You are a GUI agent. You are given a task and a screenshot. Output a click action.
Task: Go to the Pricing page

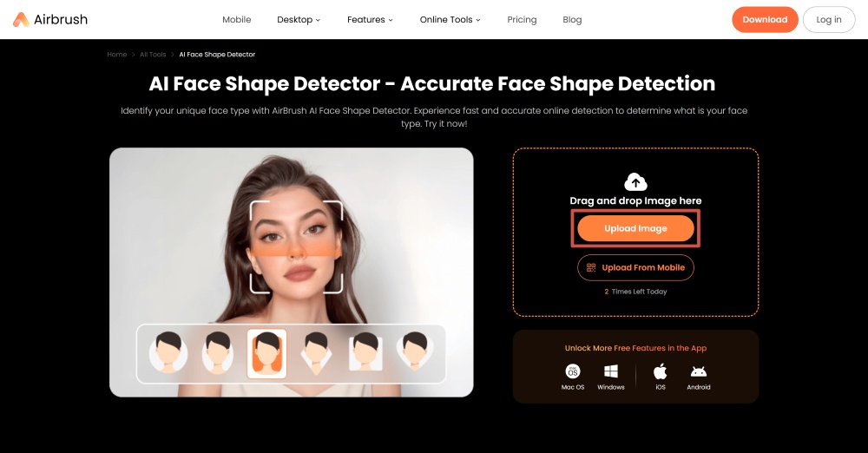pyautogui.click(x=522, y=19)
